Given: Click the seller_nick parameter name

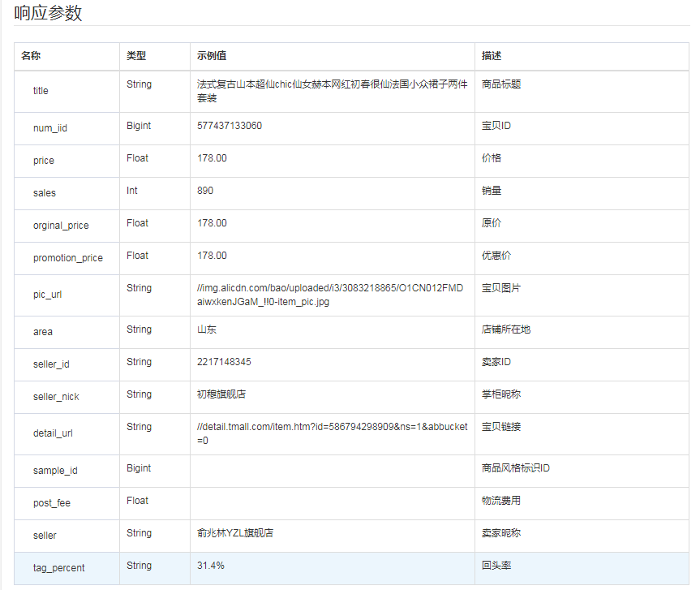Looking at the screenshot, I should click(x=56, y=397).
